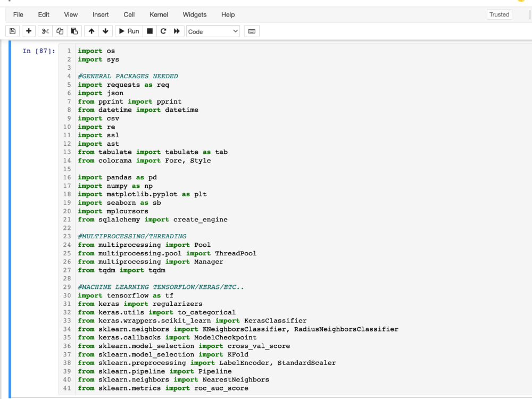Restart kernel and run all cells icon
The width and height of the screenshot is (532, 399).
pos(177,31)
